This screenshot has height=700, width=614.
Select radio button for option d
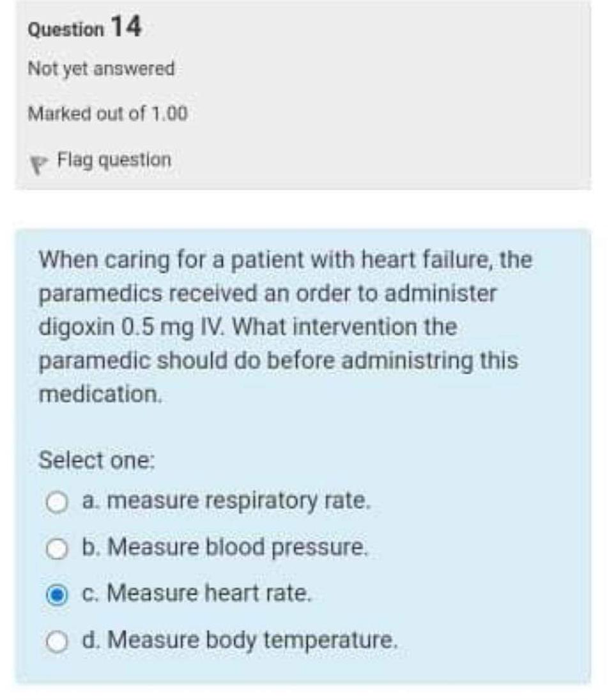click(x=58, y=641)
